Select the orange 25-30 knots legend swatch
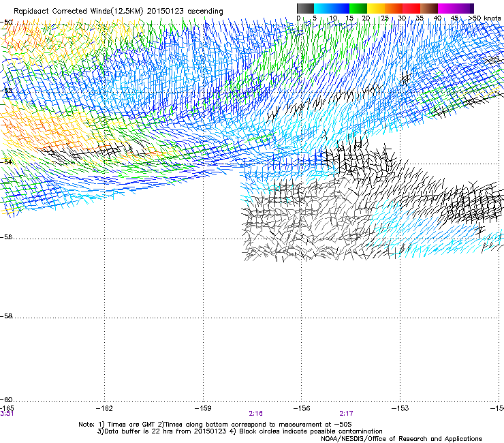Viewport: 504px width, 443px height. [x=394, y=8]
